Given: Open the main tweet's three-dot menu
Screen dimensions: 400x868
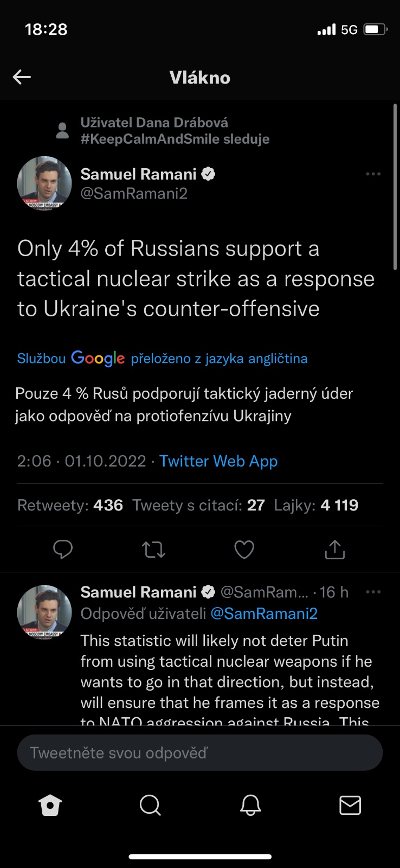Looking at the screenshot, I should pyautogui.click(x=373, y=174).
